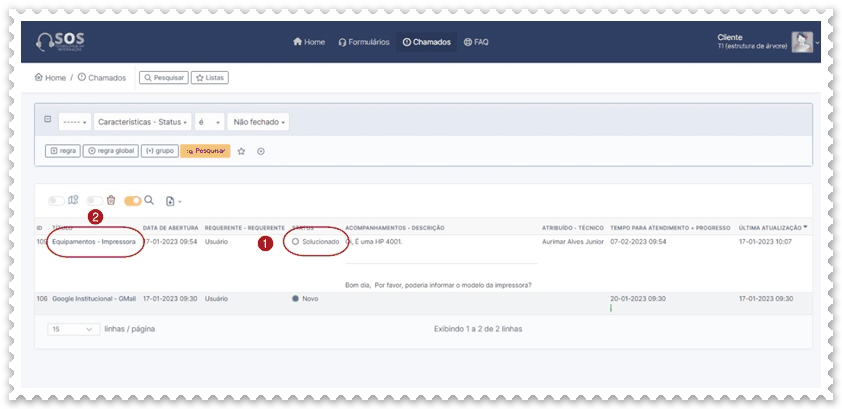Open the FAQ menu item
Image resolution: width=842 pixels, height=409 pixels.
[x=476, y=42]
